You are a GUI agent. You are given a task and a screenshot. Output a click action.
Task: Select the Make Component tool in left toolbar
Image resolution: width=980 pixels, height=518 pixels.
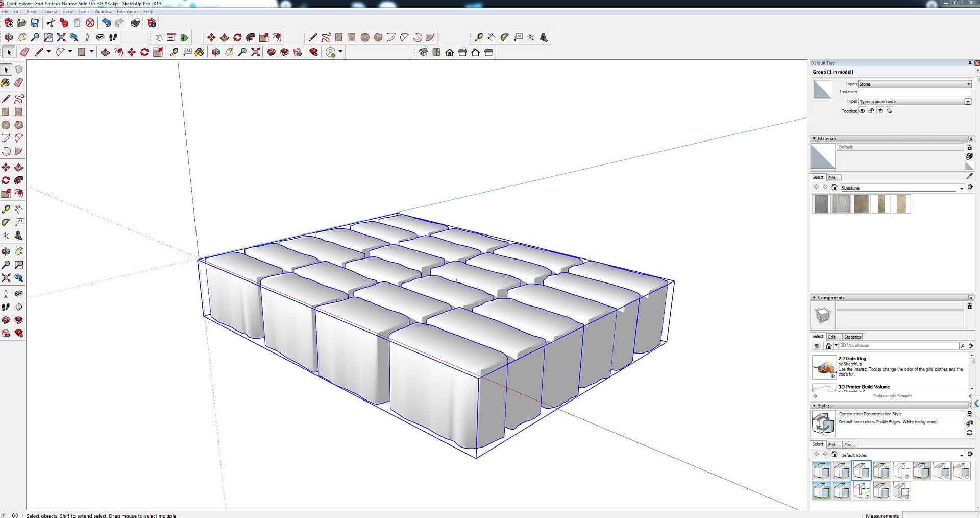[19, 69]
